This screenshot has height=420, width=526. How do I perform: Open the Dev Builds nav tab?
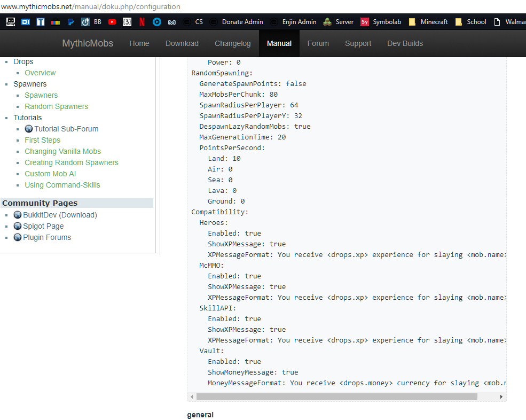point(405,43)
